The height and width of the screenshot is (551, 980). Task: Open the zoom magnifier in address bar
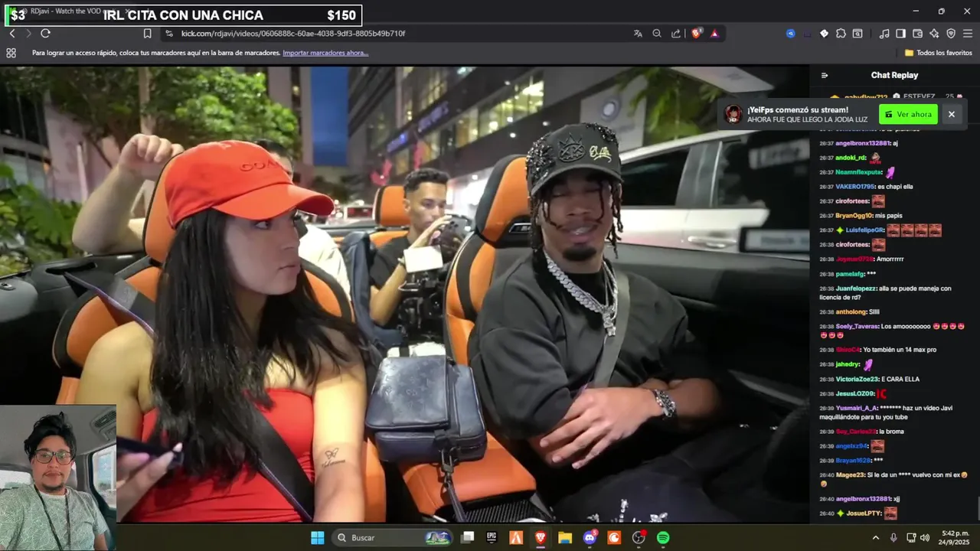657,34
